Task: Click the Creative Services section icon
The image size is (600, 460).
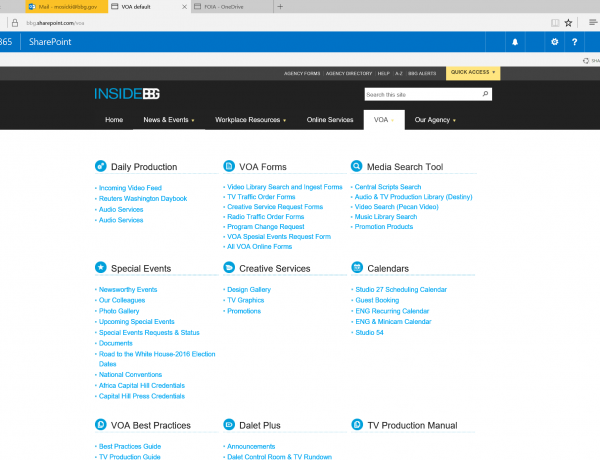Action: tap(229, 267)
